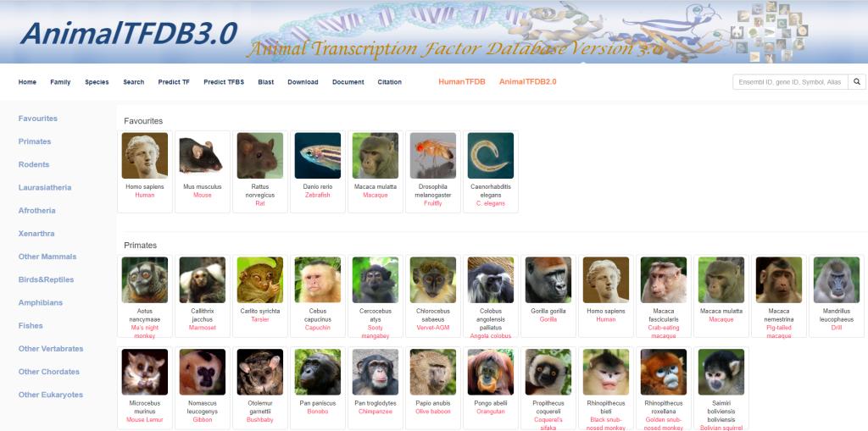
Task: Jump to Other Eukaryotes sidebar link
Action: click(x=50, y=395)
